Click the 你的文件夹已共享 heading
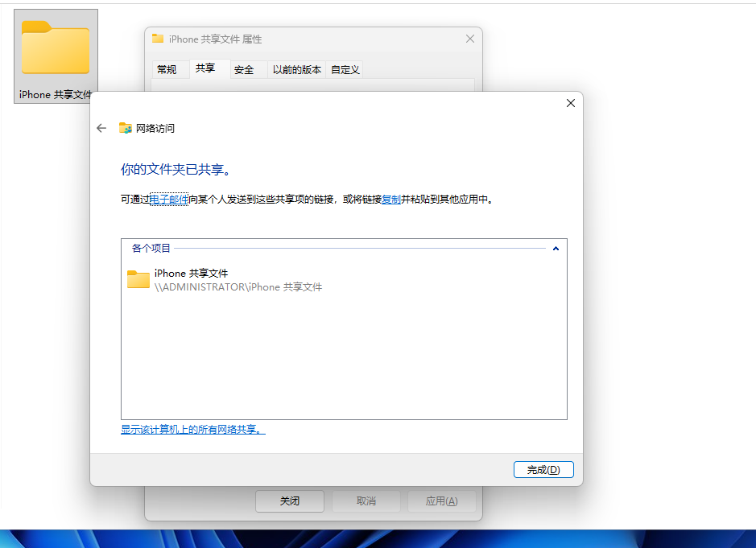Image resolution: width=756 pixels, height=548 pixels. 177,169
